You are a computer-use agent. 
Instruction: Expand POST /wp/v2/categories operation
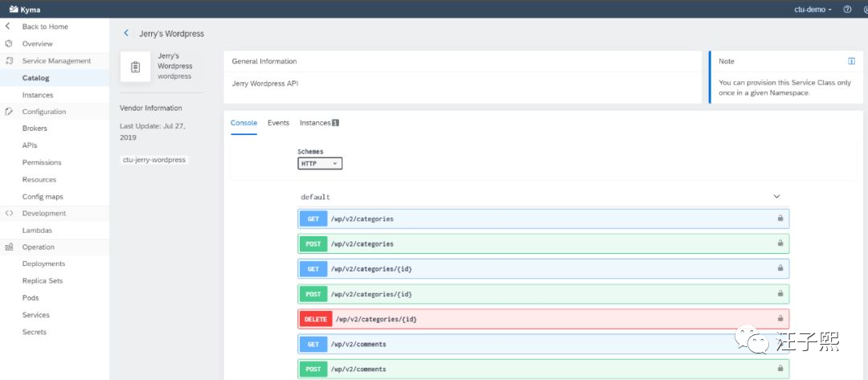(x=543, y=243)
